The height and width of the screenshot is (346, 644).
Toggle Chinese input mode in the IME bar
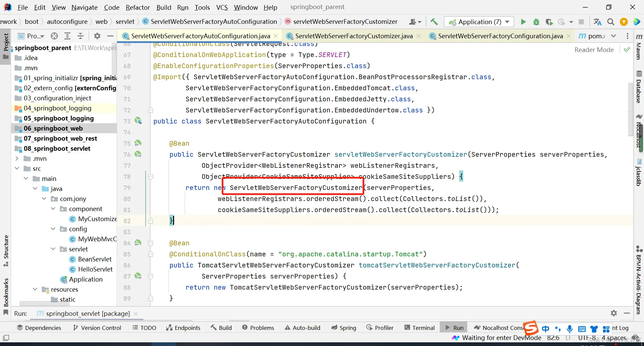[x=546, y=329]
